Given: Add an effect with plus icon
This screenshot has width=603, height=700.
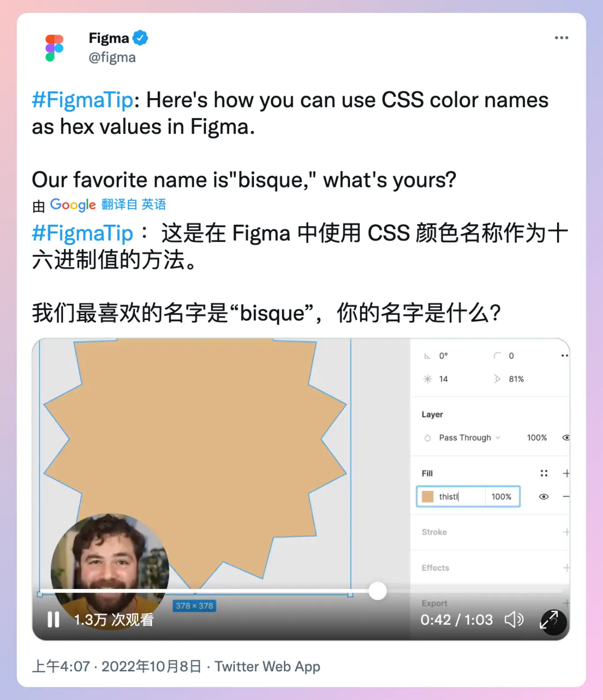Looking at the screenshot, I should click(x=566, y=568).
